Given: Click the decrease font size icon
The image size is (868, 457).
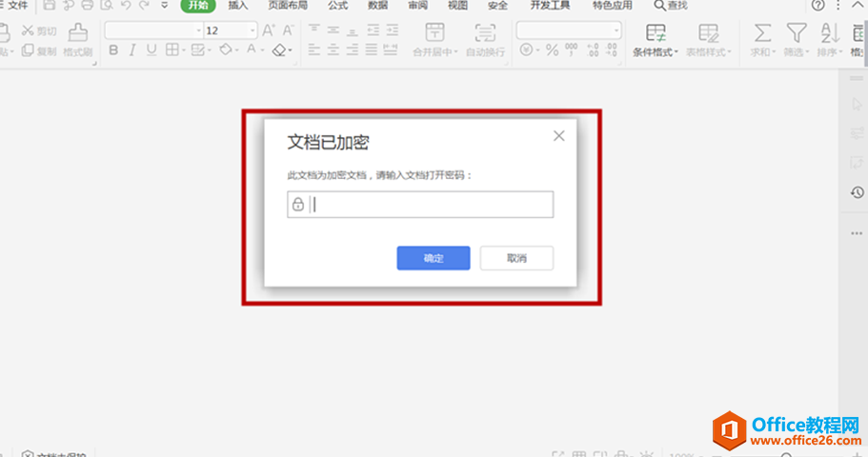Looking at the screenshot, I should (x=288, y=30).
